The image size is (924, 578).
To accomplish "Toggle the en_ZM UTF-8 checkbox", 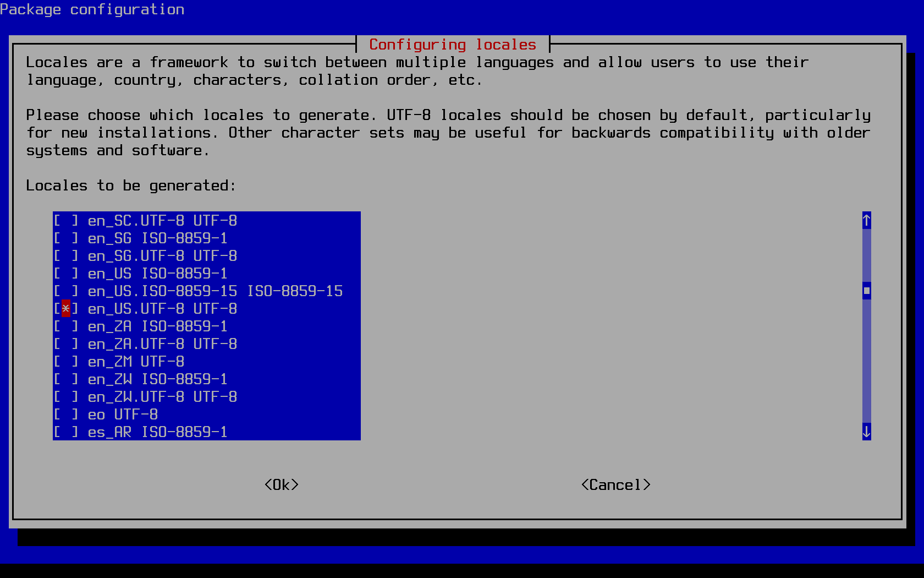I will click(x=66, y=361).
